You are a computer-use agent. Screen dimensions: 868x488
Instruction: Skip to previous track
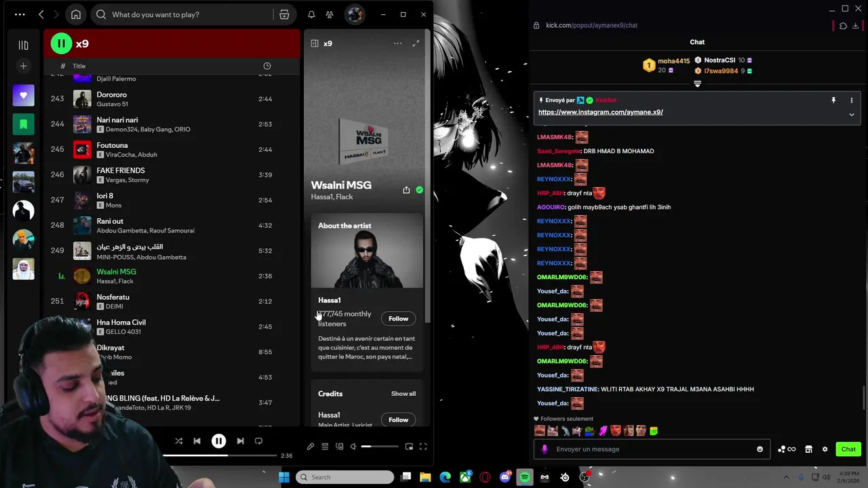pos(197,441)
